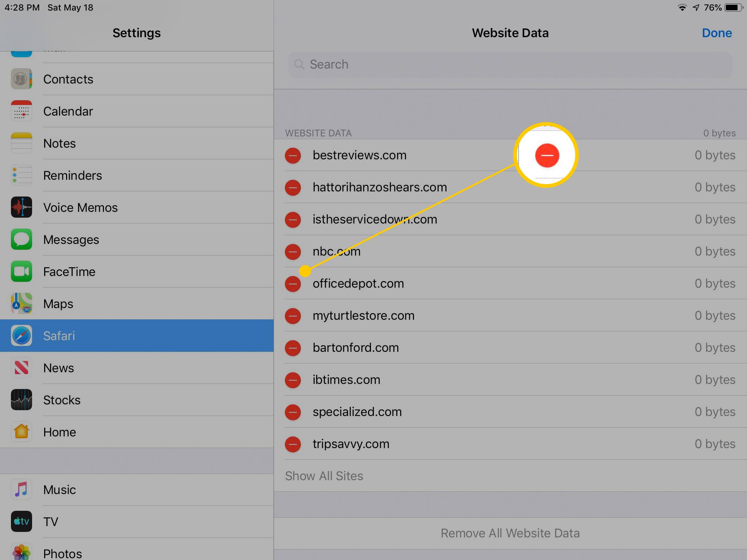This screenshot has width=747, height=560.
Task: Tap the Maps app icon
Action: [x=22, y=303]
